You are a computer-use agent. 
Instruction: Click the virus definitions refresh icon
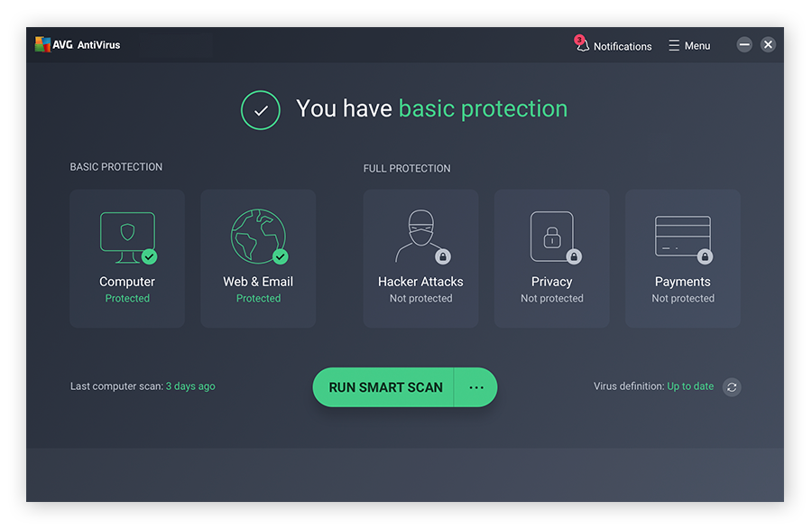click(731, 386)
